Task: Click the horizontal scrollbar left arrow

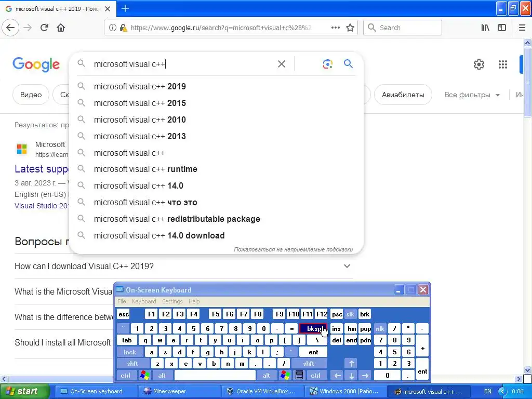Action: (x=4, y=379)
